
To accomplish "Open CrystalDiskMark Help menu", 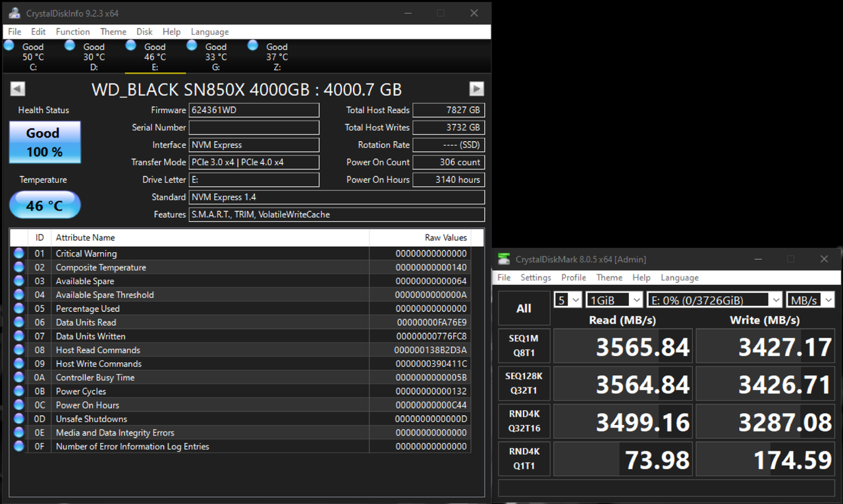I will [641, 278].
